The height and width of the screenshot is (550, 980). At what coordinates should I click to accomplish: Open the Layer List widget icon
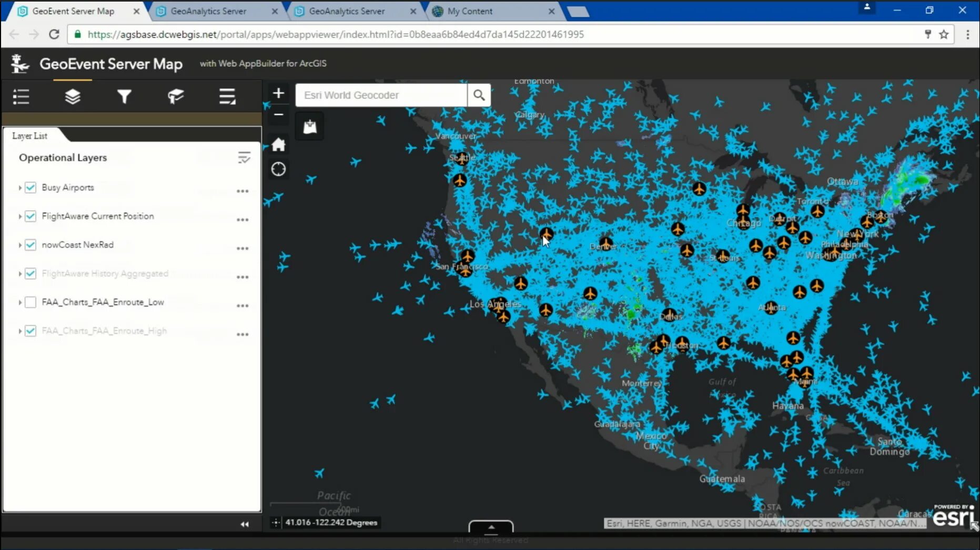pos(73,96)
